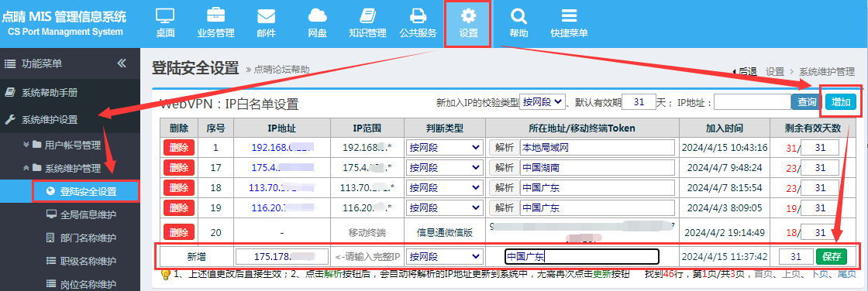This screenshot has height=291, width=868.
Task: Open the 桌面 desktop monitor icon
Action: click(165, 15)
